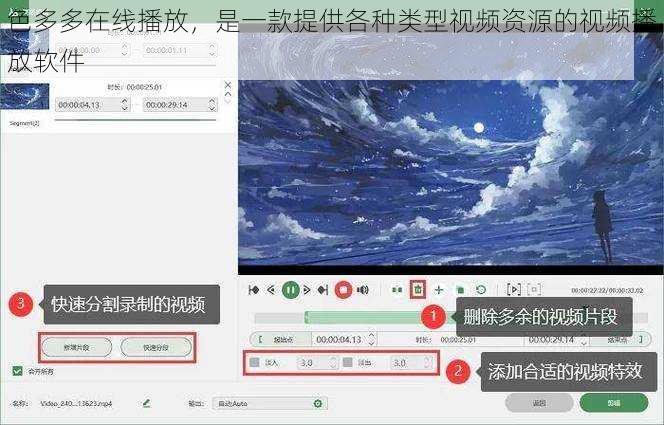The height and width of the screenshot is (425, 664).
Task: Click the green confirm button at bottom right
Action: click(x=614, y=403)
